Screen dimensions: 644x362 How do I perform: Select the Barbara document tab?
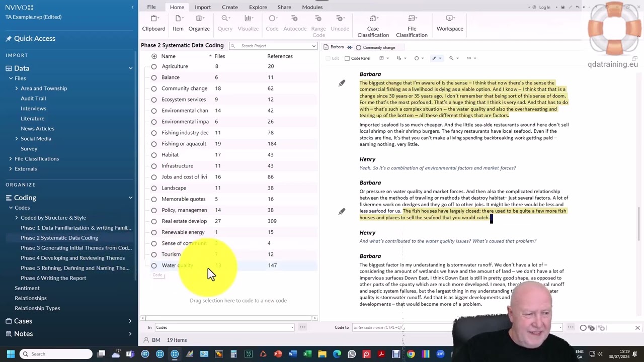pyautogui.click(x=337, y=47)
